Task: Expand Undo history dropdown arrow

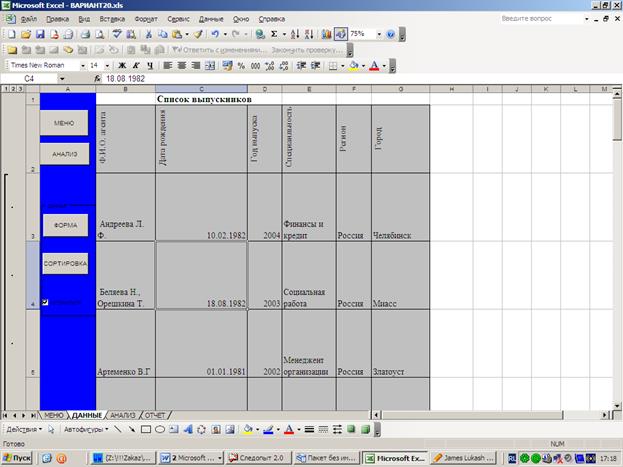Action: pos(225,35)
